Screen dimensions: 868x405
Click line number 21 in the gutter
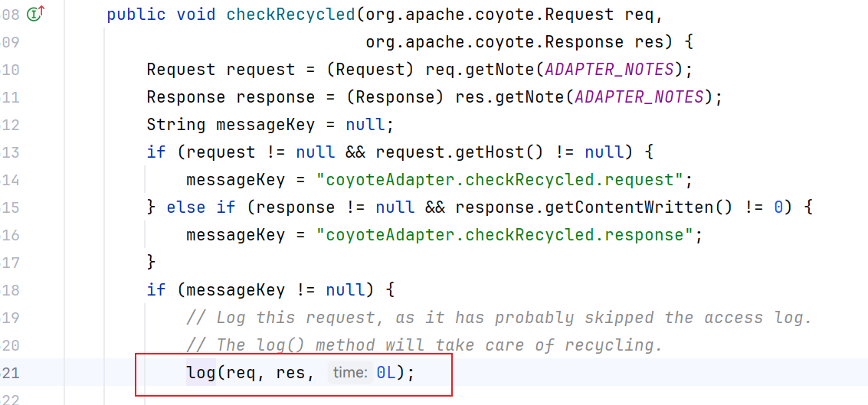coord(11,373)
